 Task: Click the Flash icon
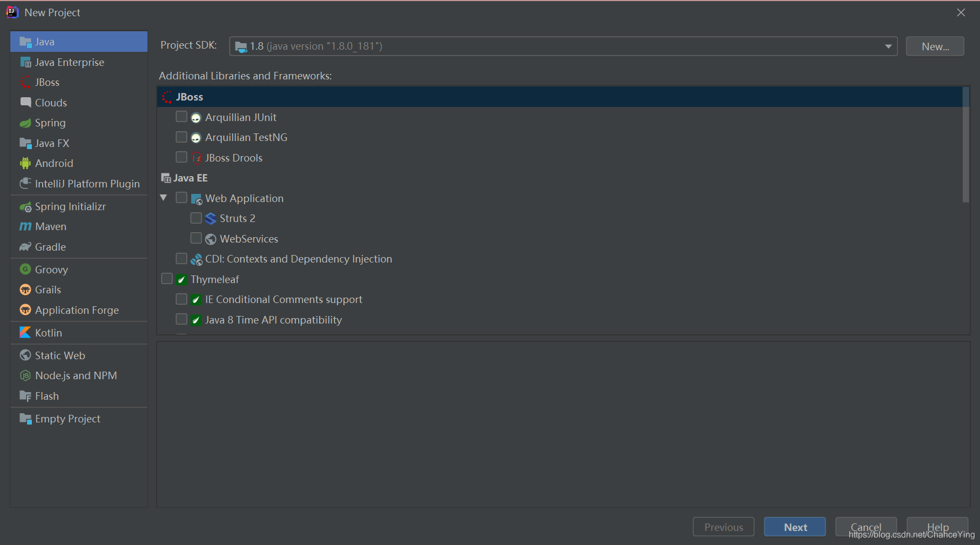coord(25,396)
